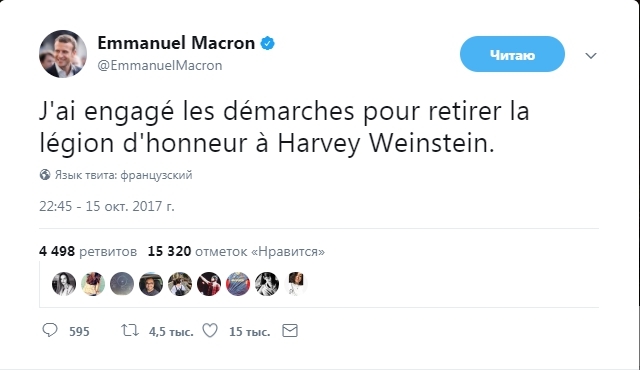Click the tweet timestamp 22:45 - 15 окт. 2017
The height and width of the screenshot is (370, 640).
coord(107,206)
